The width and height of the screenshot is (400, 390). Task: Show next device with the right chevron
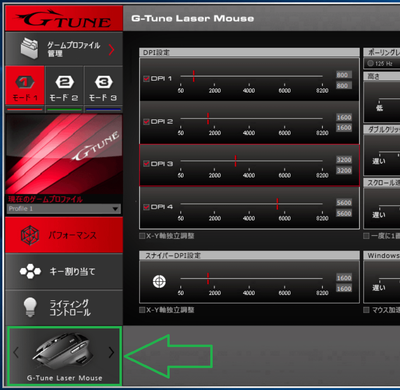(x=111, y=352)
